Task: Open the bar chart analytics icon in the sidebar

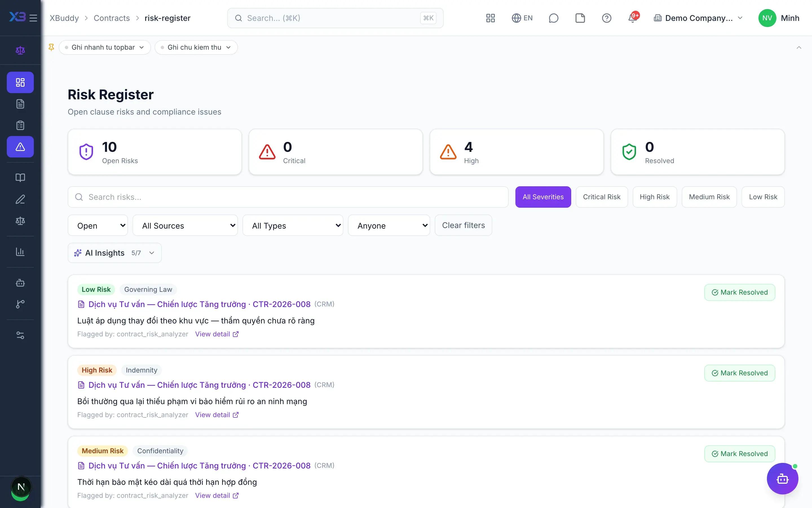Action: [x=20, y=252]
